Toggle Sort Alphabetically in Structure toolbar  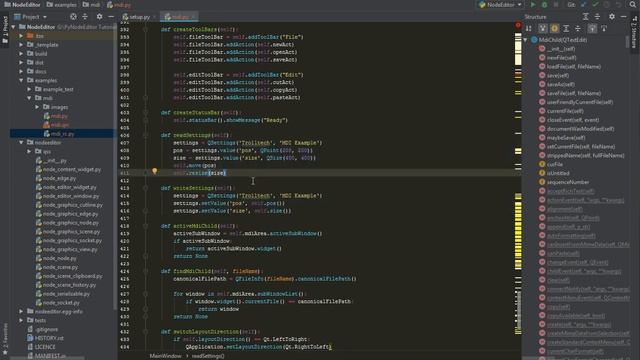529,29
